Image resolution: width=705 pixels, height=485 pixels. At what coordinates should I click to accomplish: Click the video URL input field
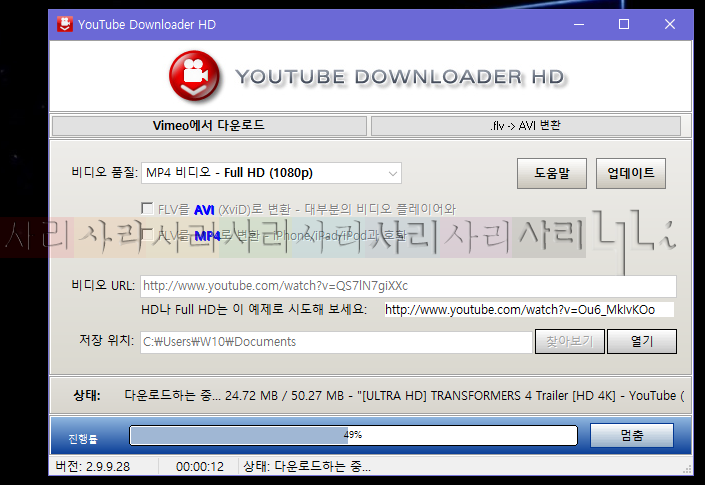(408, 286)
